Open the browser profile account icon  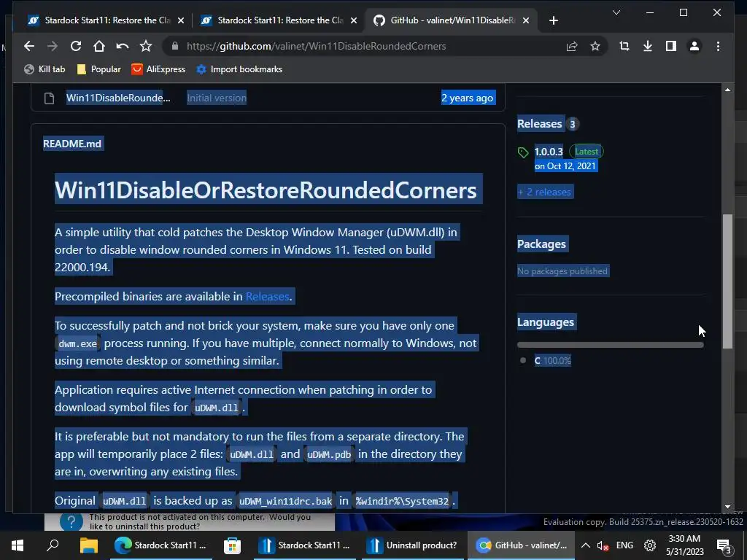694,46
